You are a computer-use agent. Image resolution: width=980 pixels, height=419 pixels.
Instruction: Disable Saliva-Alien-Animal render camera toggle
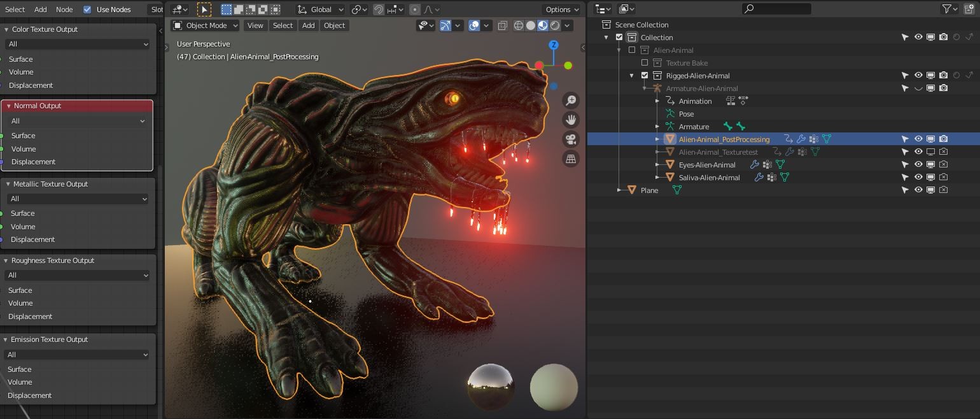coord(944,177)
